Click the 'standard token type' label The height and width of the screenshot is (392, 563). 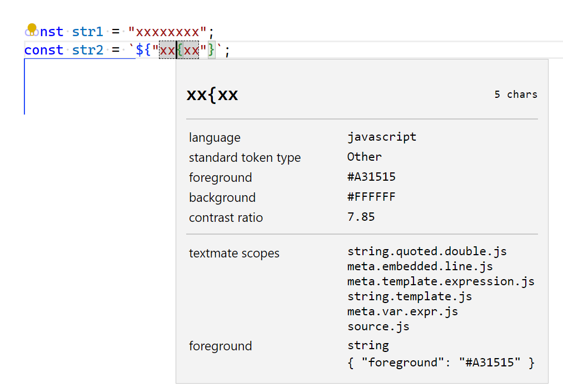click(245, 158)
